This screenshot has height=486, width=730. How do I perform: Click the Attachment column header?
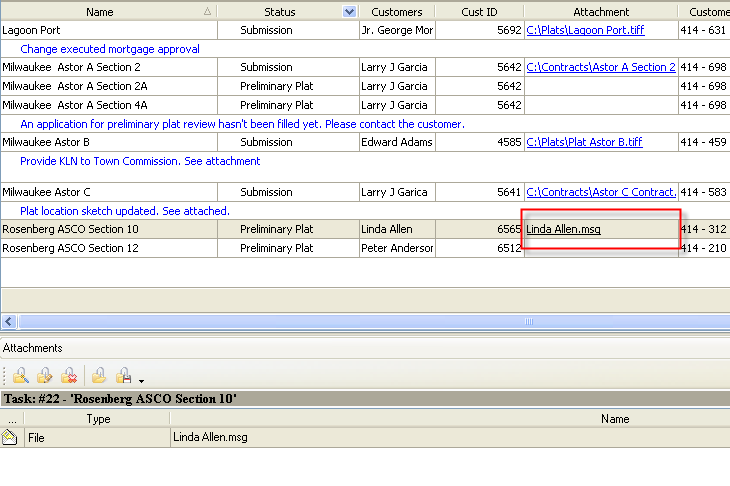point(601,12)
